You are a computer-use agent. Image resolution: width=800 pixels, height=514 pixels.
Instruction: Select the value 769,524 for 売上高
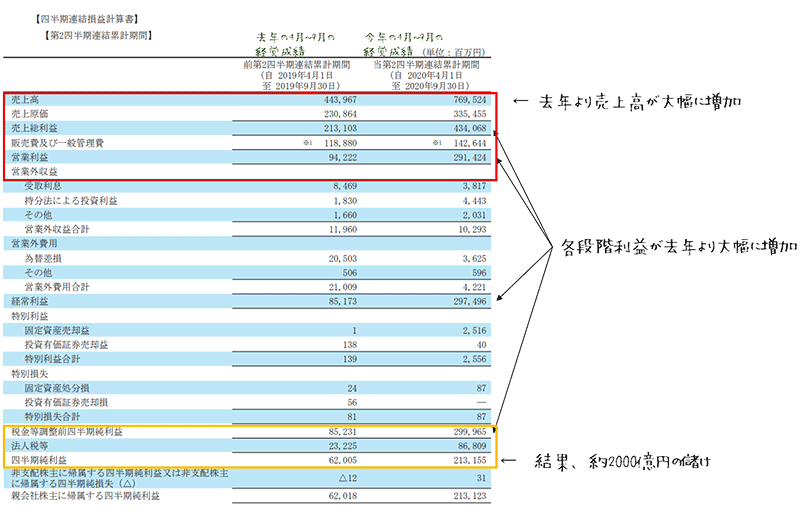(x=470, y=100)
